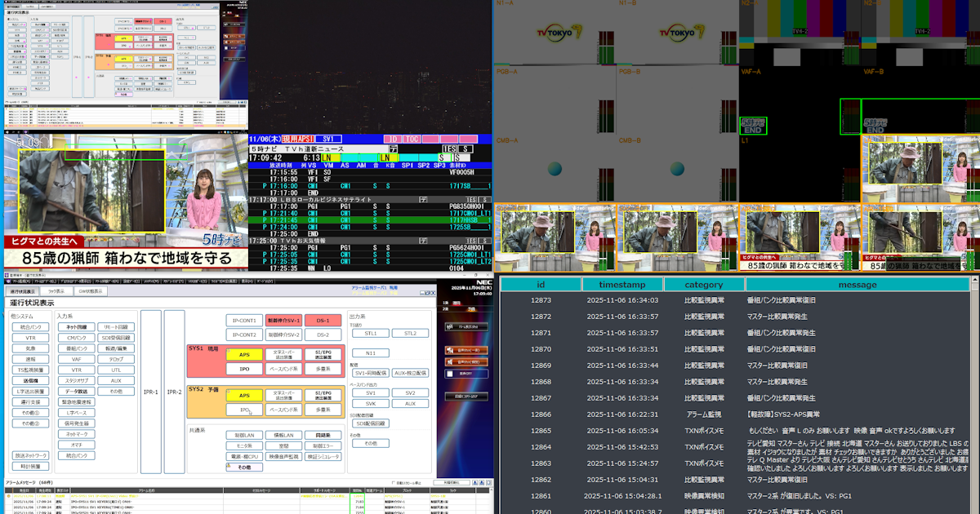Click the second orange speaker sound-cut button

pos(466,361)
